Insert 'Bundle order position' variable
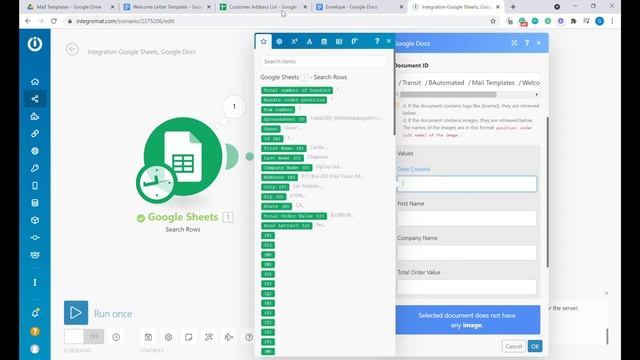 coord(294,100)
